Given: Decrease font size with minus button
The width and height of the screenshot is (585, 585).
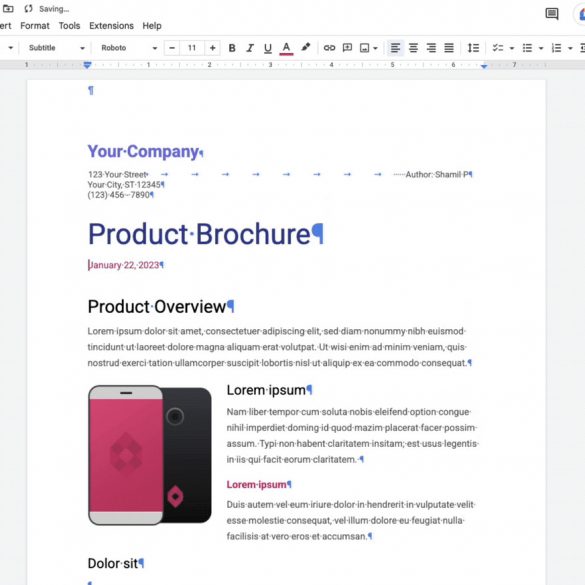Looking at the screenshot, I should (172, 48).
